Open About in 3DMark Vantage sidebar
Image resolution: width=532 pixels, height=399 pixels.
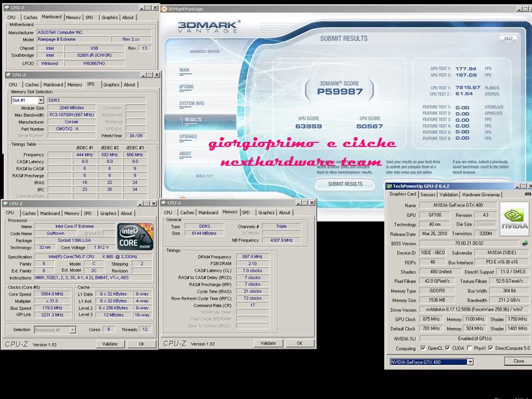click(185, 154)
